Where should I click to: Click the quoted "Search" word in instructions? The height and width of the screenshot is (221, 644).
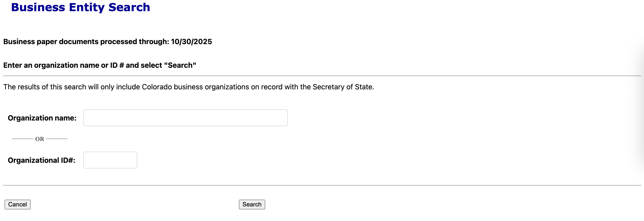coord(180,65)
